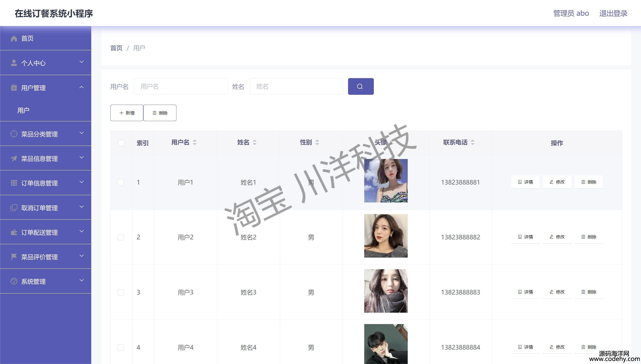
Task: Click the 退出登录 link
Action: [613, 13]
